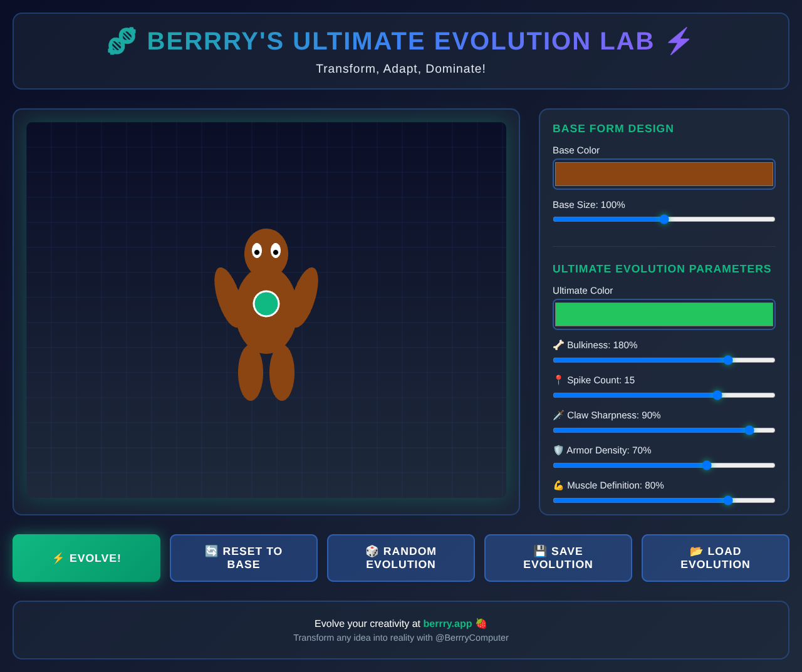Click the lightning bolt icon on EVOLVE button
The height and width of the screenshot is (672, 802).
click(x=58, y=557)
